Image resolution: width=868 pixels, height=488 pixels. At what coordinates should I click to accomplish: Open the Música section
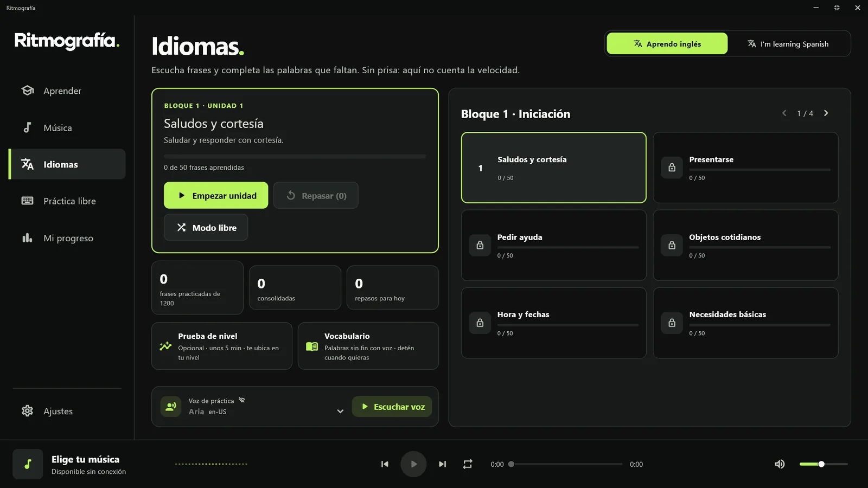point(67,127)
